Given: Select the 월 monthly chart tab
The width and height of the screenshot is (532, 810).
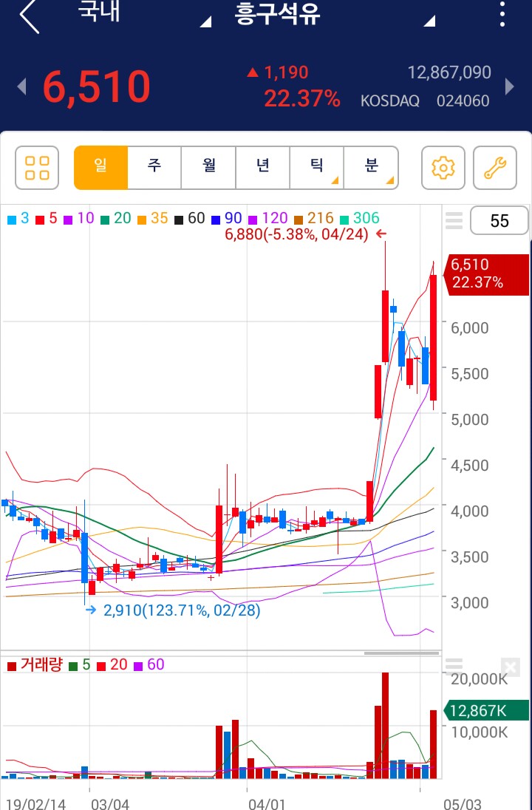Looking at the screenshot, I should tap(208, 168).
